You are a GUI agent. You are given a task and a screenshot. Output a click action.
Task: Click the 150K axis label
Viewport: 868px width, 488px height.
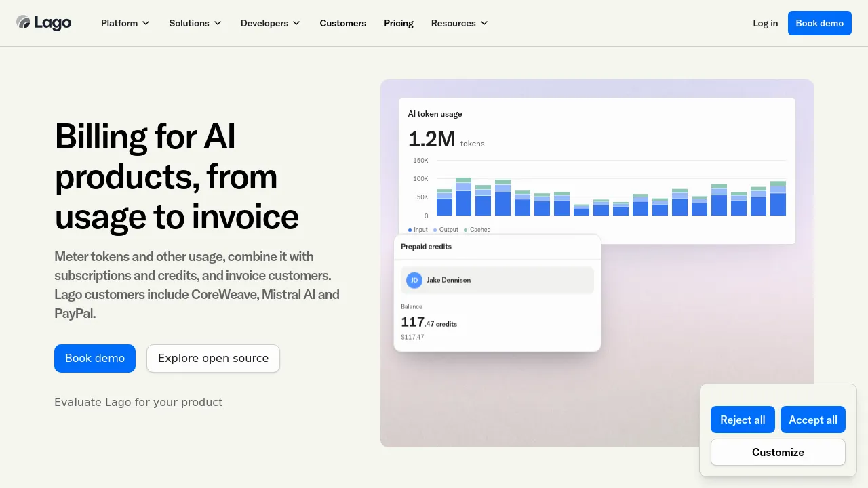420,161
